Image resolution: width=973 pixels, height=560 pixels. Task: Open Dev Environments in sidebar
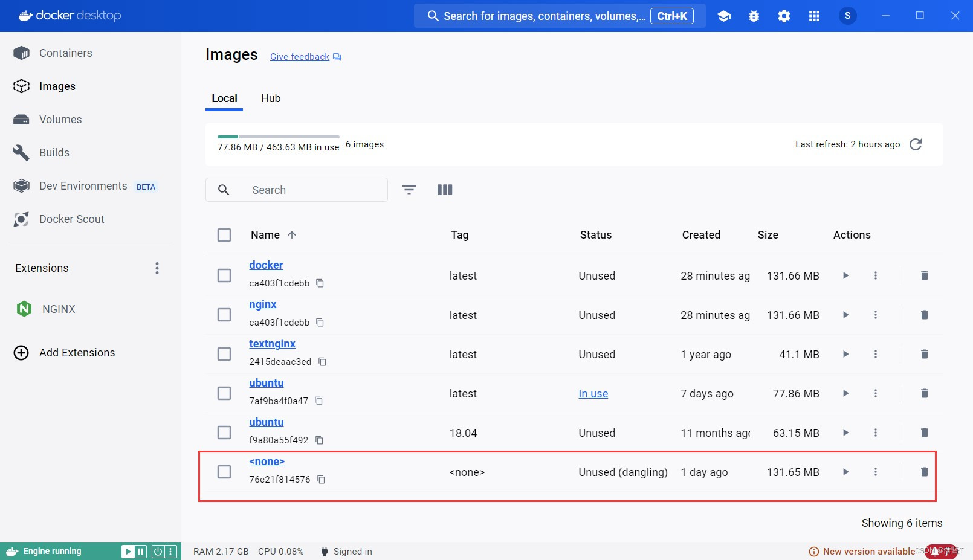83,186
